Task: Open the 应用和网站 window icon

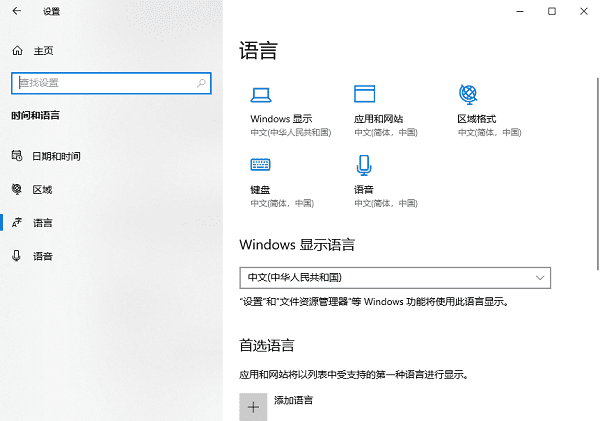Action: (364, 94)
